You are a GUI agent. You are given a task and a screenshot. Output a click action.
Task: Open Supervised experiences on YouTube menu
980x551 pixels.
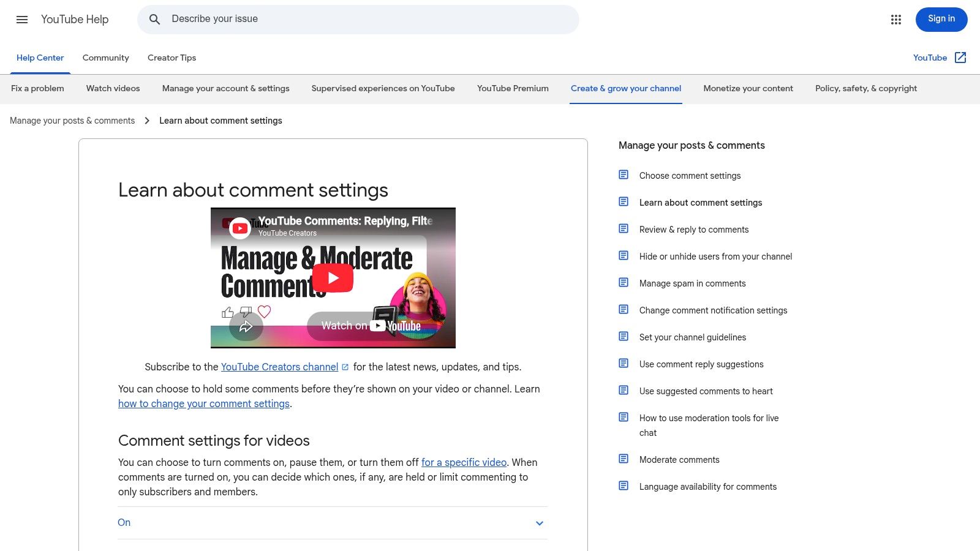(x=383, y=88)
